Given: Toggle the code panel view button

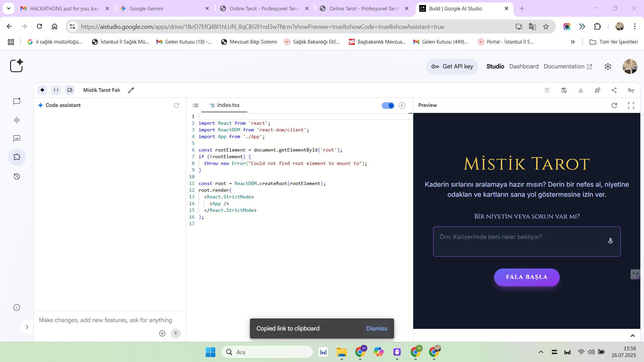Looking at the screenshot, I should point(56,90).
